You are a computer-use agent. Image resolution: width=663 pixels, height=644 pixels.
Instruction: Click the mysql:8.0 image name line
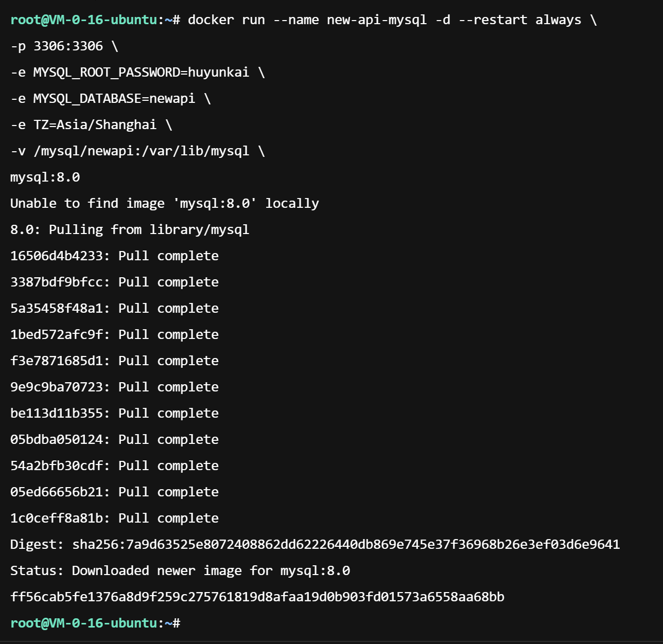click(45, 177)
